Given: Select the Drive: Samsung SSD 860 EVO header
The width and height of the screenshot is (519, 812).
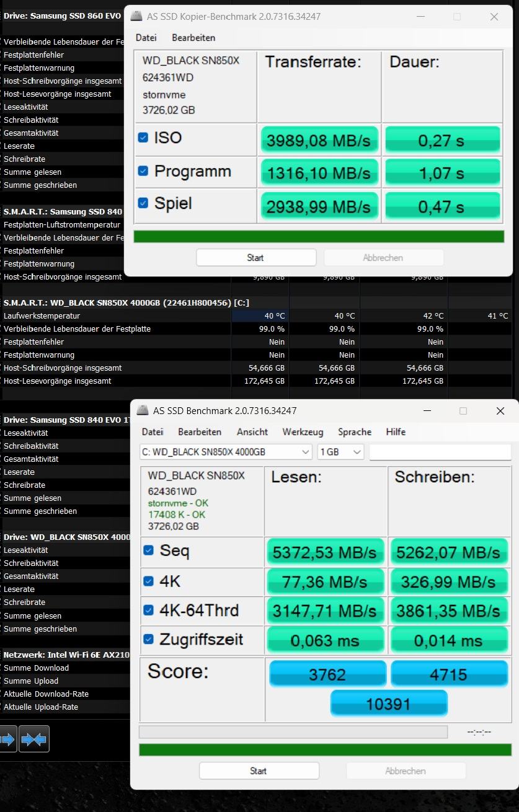Looking at the screenshot, I should point(62,16).
